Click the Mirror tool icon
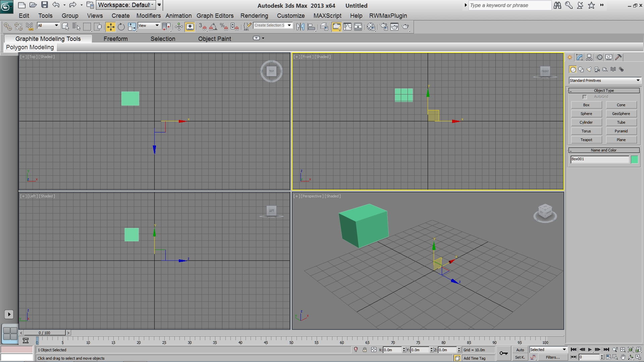Viewport: 644px width, 362px height. pyautogui.click(x=300, y=27)
